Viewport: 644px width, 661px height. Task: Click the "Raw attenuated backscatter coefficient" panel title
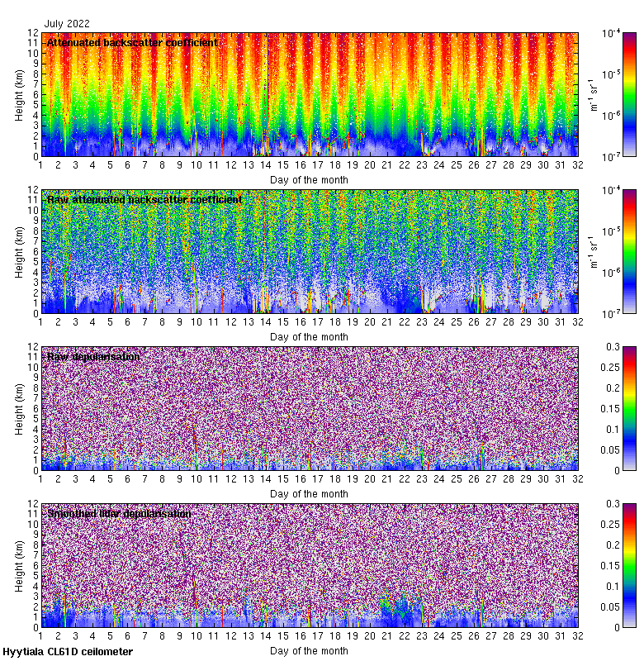point(144,200)
